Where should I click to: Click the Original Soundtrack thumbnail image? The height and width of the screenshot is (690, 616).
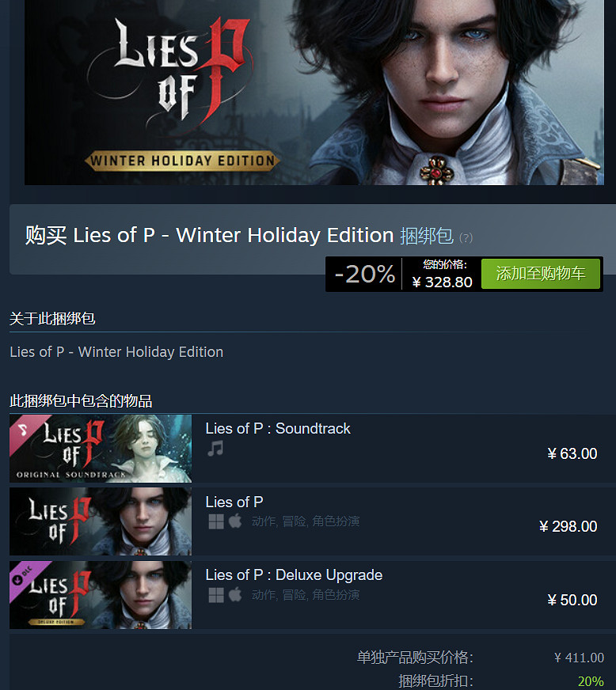(x=101, y=449)
